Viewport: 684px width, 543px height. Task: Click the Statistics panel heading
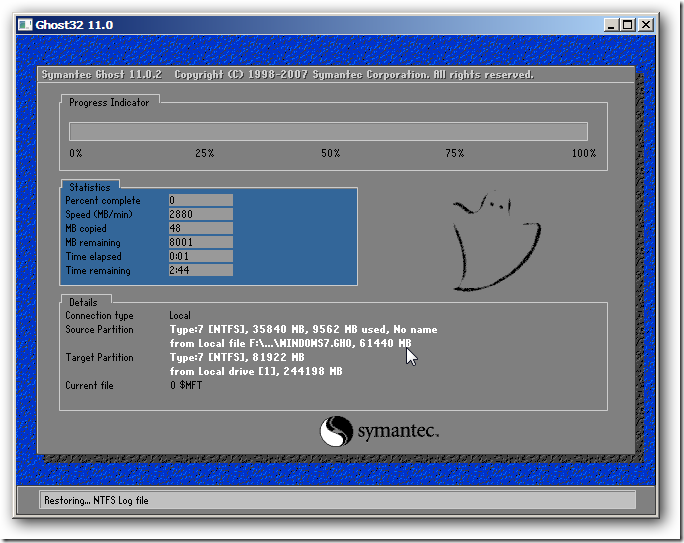[x=90, y=187]
